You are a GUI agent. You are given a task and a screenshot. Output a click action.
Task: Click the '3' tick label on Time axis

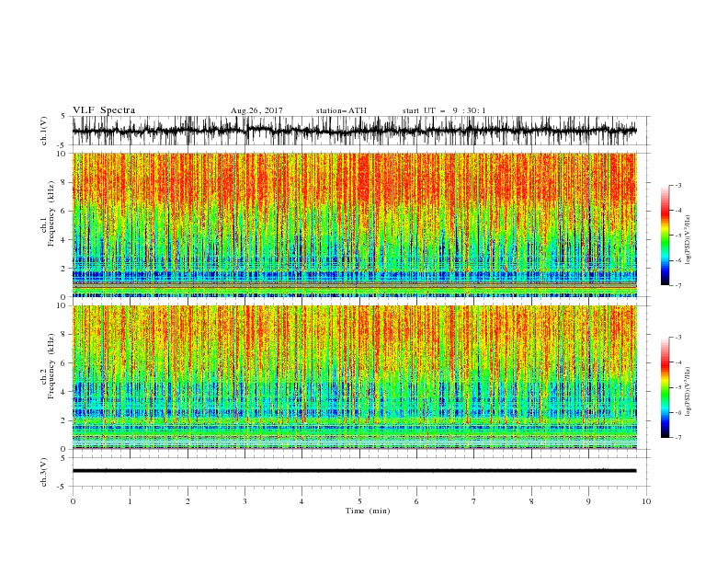[x=245, y=501]
